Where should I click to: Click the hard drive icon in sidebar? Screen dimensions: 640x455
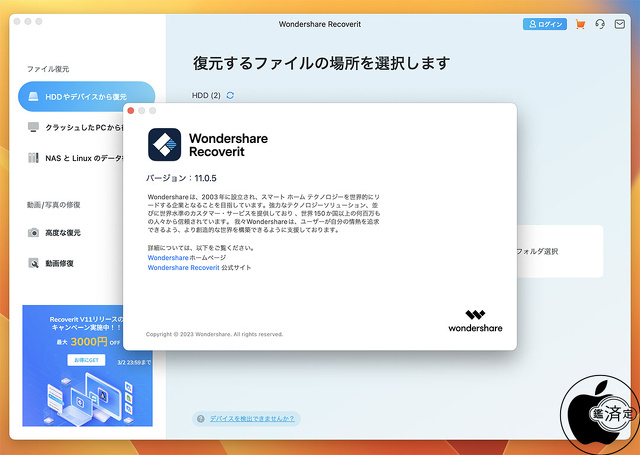pyautogui.click(x=33, y=97)
